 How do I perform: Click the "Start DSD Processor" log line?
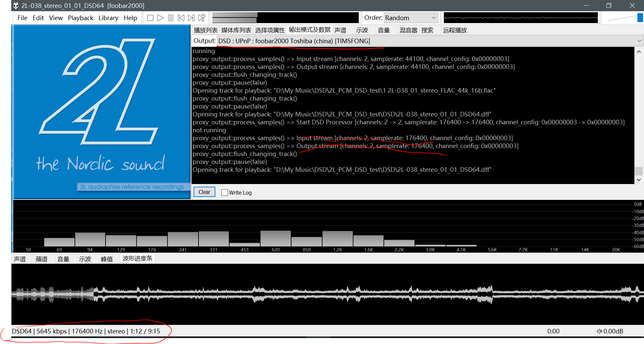coord(409,122)
